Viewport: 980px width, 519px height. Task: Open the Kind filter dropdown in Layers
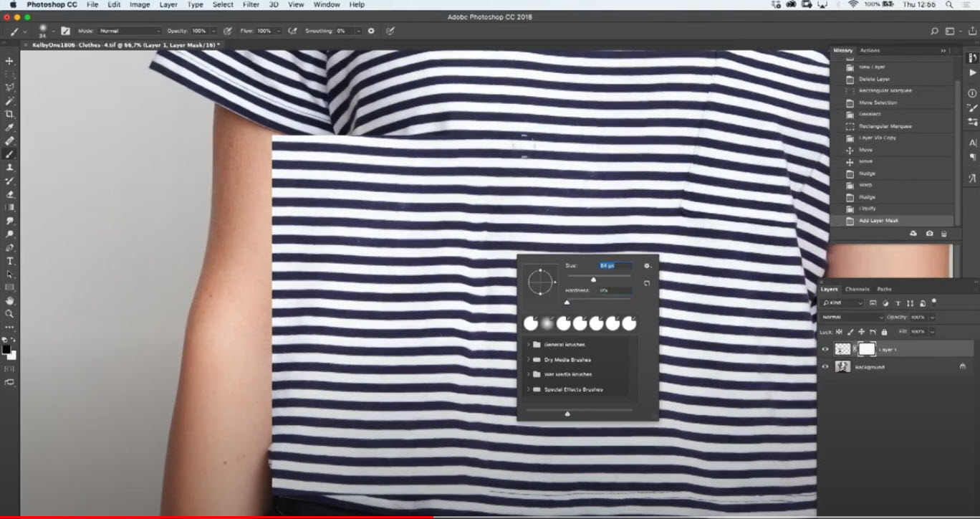[x=842, y=303]
